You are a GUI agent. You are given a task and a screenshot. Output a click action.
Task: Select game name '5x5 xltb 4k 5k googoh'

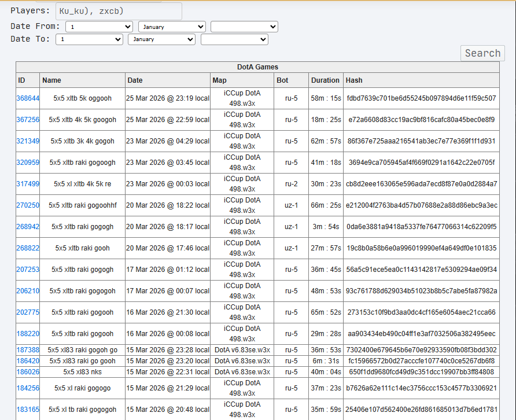[x=82, y=120]
